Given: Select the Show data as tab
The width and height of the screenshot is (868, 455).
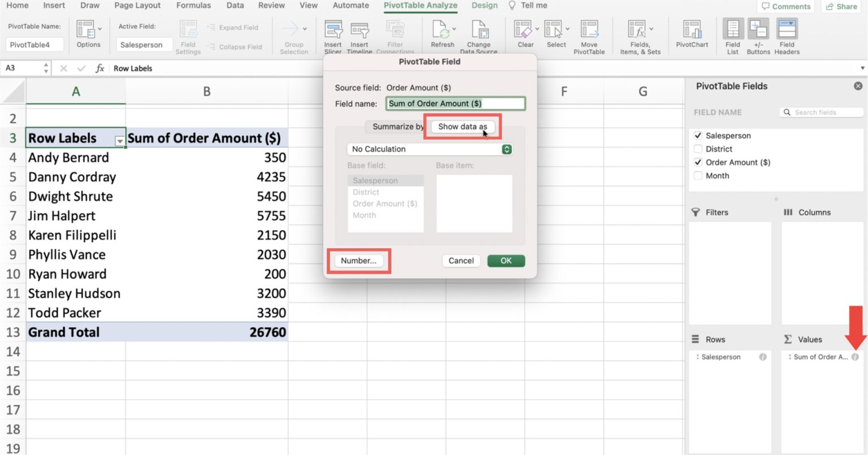Looking at the screenshot, I should point(462,127).
